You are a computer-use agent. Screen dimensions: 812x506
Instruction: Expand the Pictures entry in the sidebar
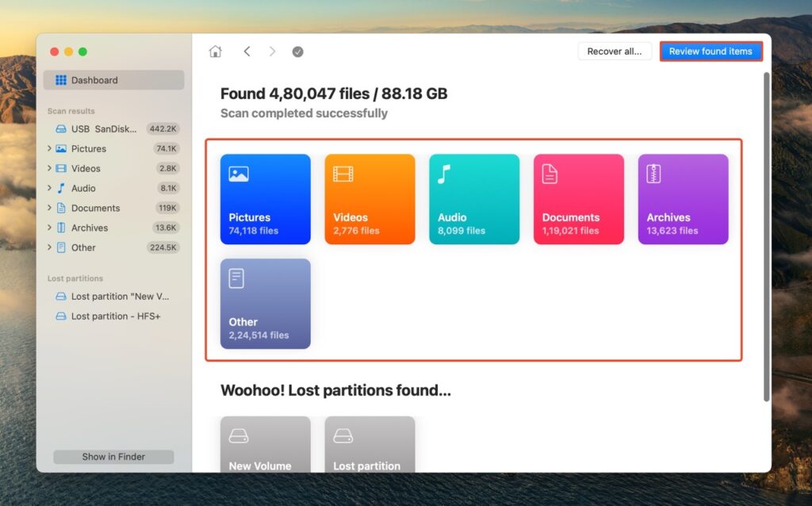[51, 148]
